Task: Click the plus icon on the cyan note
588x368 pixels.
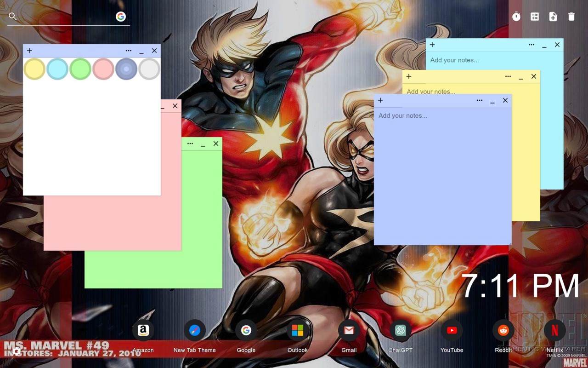Action: [432, 45]
